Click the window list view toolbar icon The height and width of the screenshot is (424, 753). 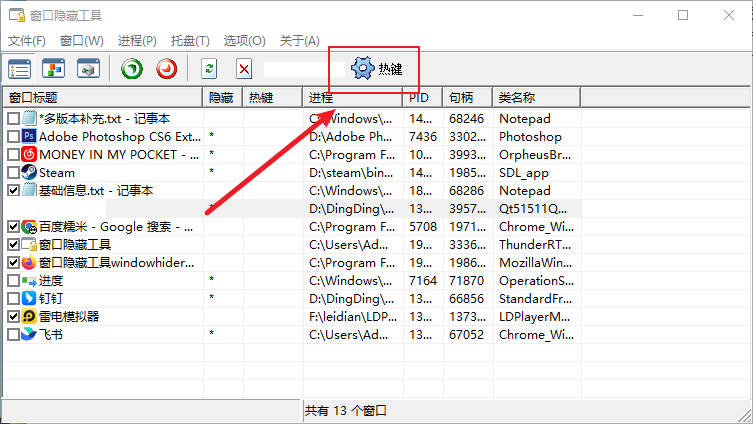click(20, 69)
